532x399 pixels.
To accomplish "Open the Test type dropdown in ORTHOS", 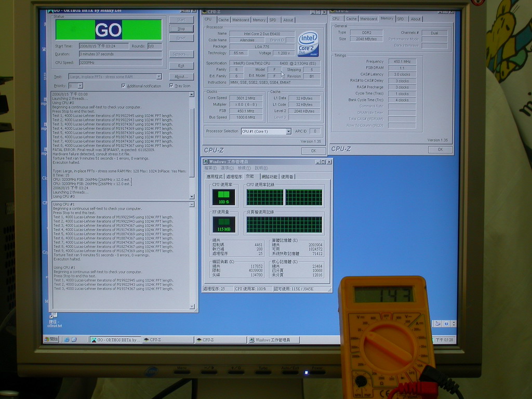I will 158,77.
